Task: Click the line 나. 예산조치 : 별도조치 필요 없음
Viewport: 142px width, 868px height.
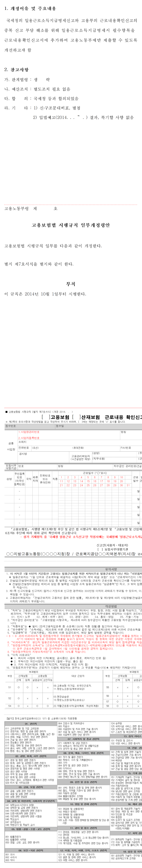Action: [x=37, y=89]
